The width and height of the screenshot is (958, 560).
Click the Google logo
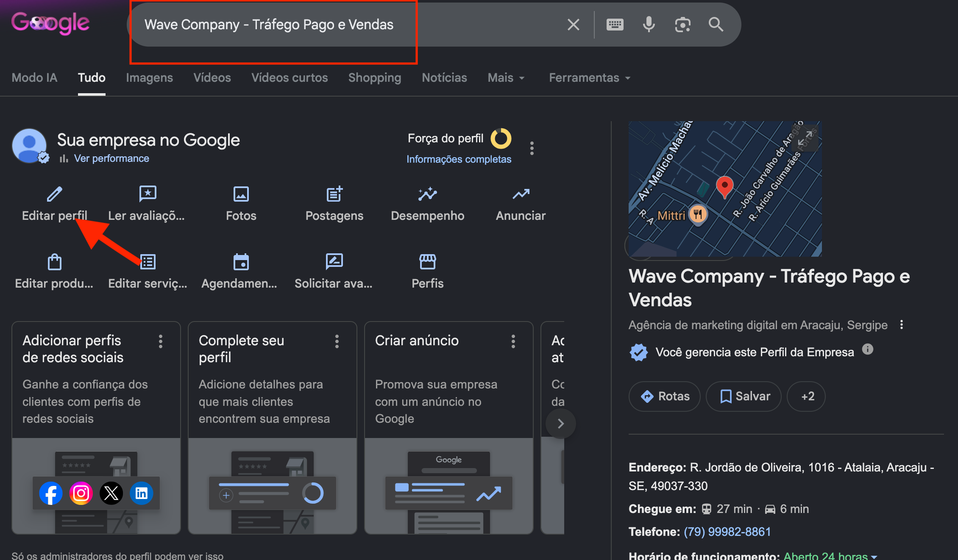(50, 23)
